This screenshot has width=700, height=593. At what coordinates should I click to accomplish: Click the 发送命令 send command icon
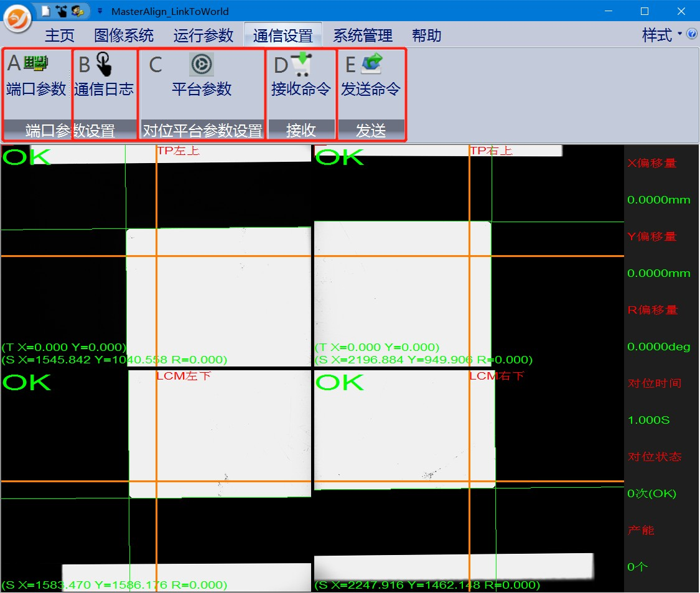(x=371, y=65)
